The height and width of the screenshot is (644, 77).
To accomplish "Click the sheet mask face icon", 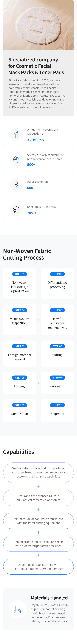I will [x=16, y=210].
